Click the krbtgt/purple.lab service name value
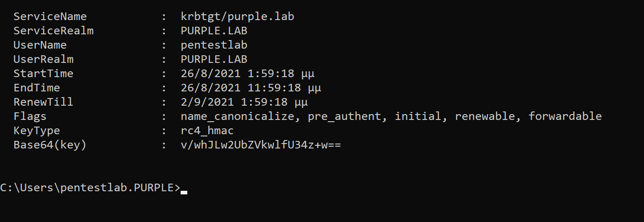 click(x=237, y=17)
